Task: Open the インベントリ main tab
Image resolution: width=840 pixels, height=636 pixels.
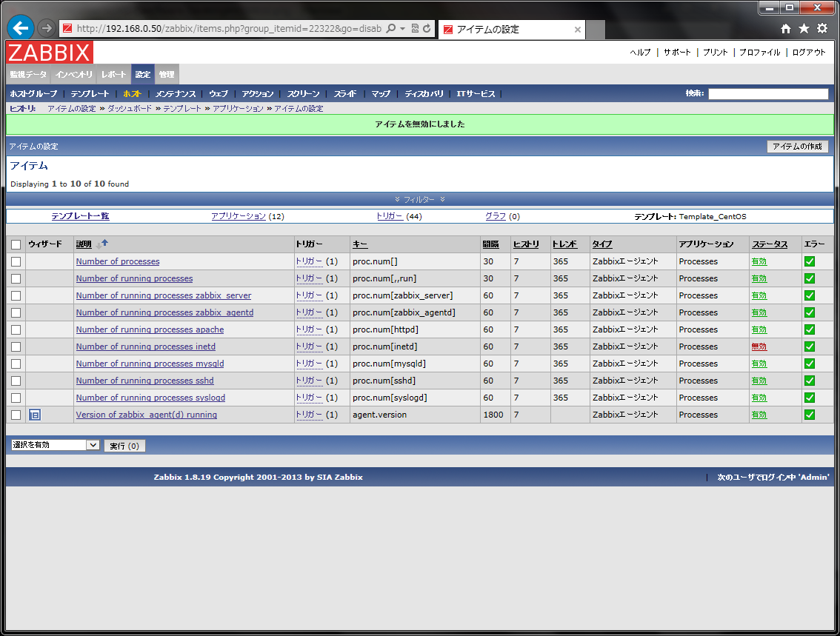Action: click(74, 75)
